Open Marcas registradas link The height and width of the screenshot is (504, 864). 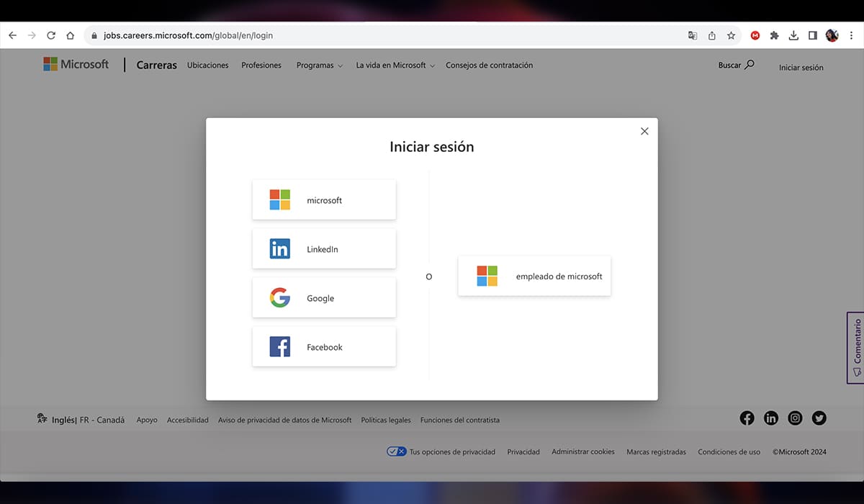pyautogui.click(x=657, y=452)
